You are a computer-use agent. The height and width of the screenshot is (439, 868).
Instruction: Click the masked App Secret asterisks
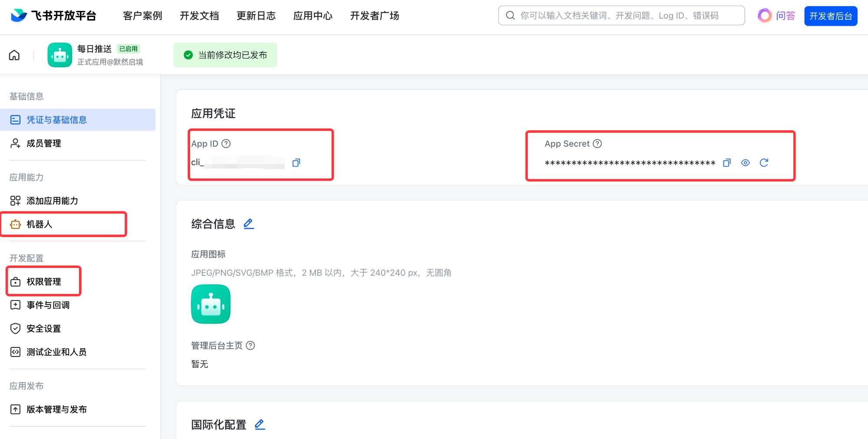coord(630,163)
